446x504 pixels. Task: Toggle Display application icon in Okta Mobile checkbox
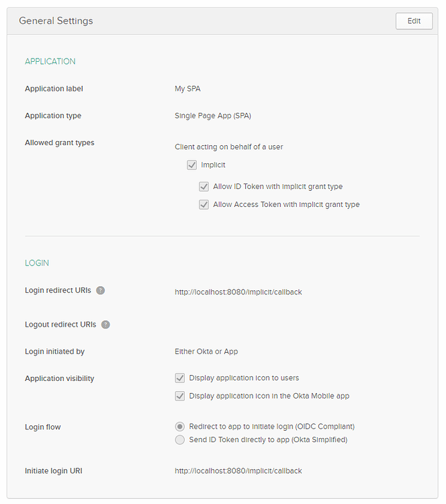[x=180, y=396]
